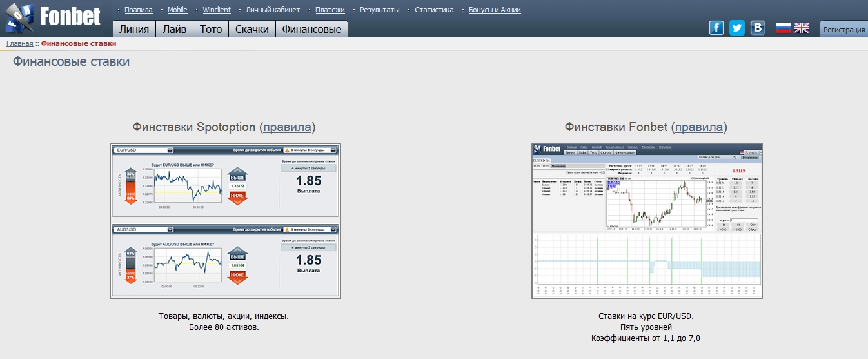Viewport: 868px width, 359px height.
Task: Open the Статистика link
Action: point(434,10)
